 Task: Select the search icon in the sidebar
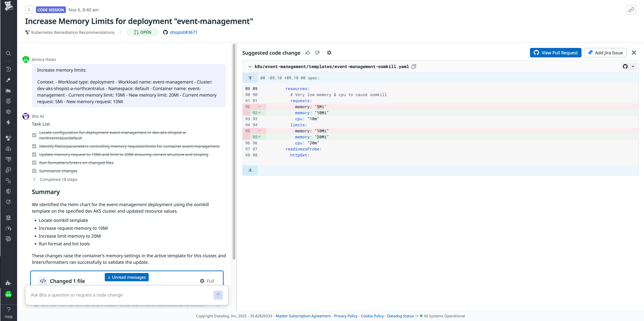point(9,53)
